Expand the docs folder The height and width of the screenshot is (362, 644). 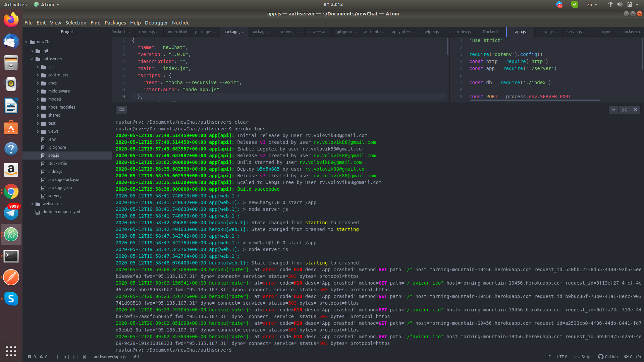38,83
